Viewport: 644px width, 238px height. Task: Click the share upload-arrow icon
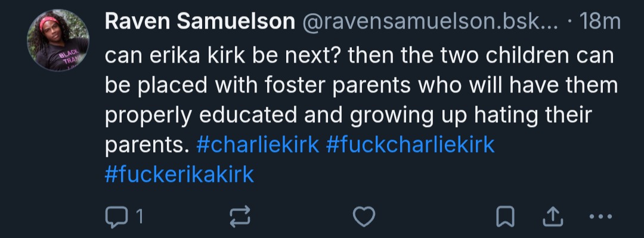[552, 217]
